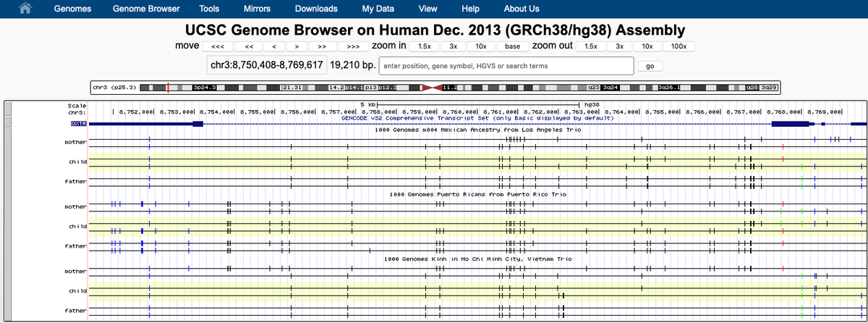Move left with << button
Screen dimensions: 868x323
(x=249, y=46)
